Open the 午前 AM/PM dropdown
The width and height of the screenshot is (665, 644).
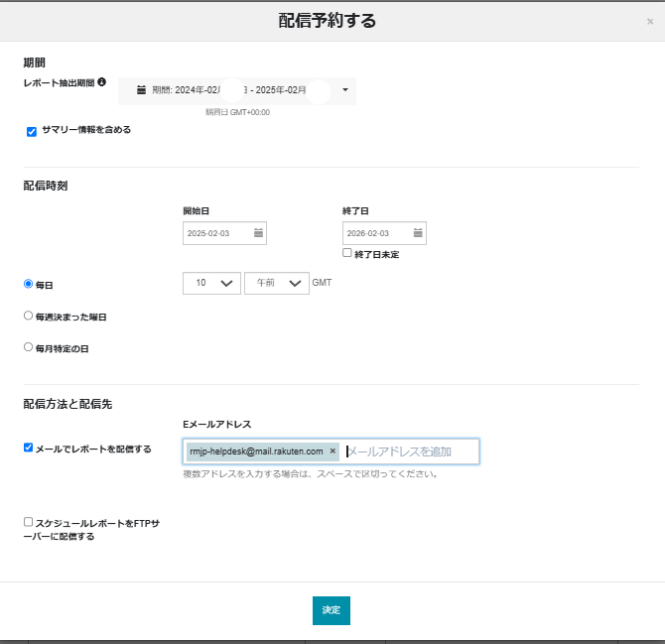click(277, 283)
